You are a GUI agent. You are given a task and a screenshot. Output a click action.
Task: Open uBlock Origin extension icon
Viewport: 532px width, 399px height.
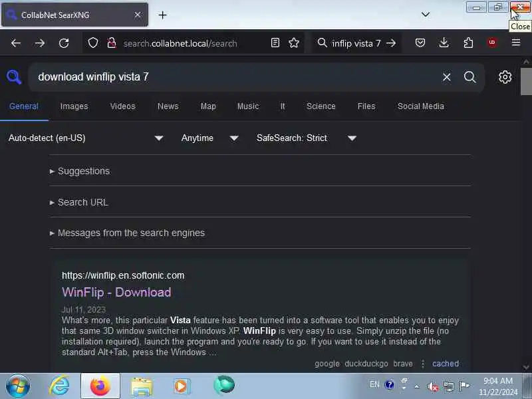[x=492, y=43]
